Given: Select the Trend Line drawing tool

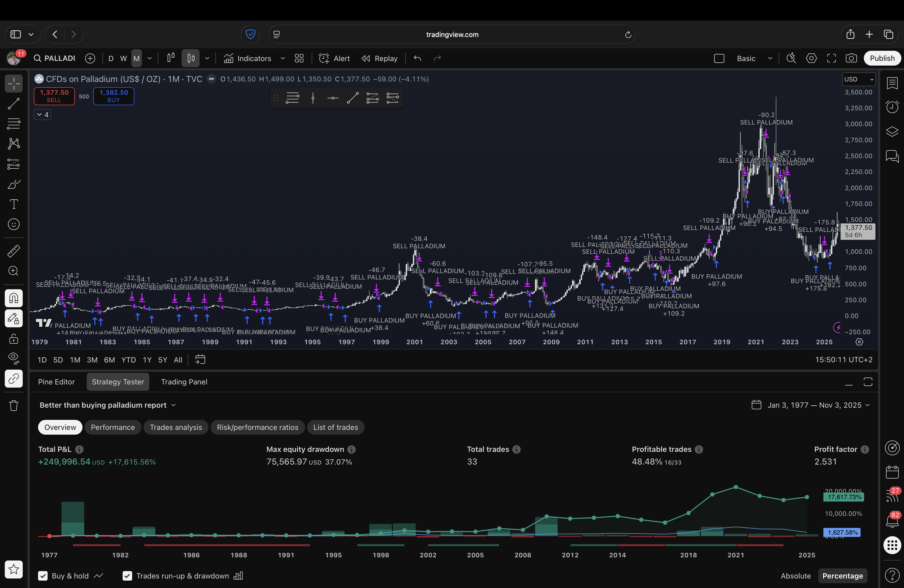Looking at the screenshot, I should pyautogui.click(x=14, y=104).
